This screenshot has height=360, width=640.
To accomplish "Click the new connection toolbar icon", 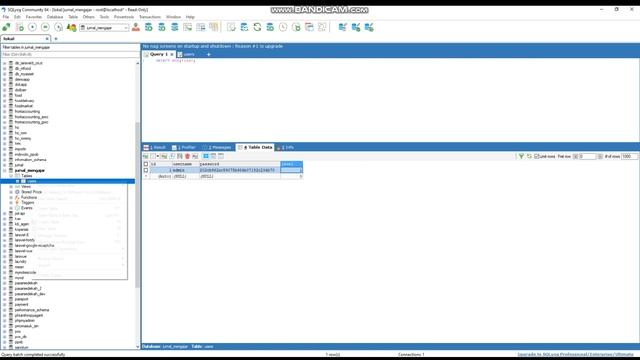I will 7,27.
